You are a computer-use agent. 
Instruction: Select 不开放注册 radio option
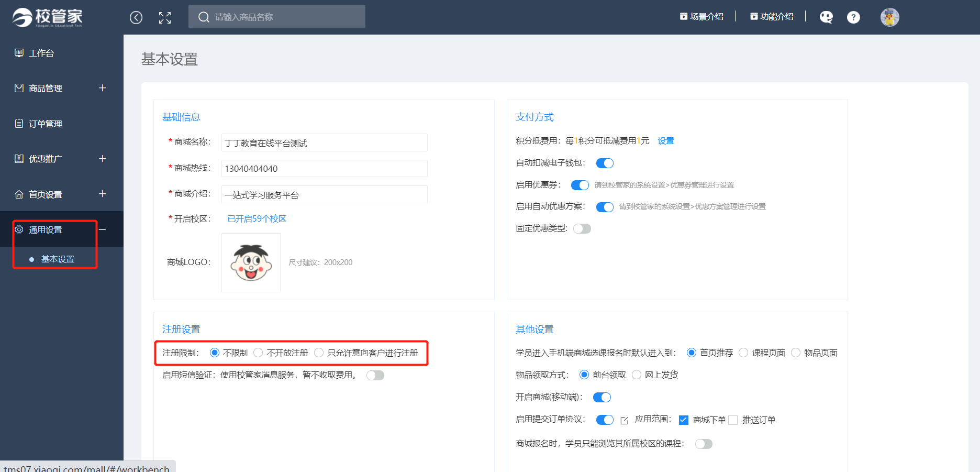pyautogui.click(x=258, y=353)
